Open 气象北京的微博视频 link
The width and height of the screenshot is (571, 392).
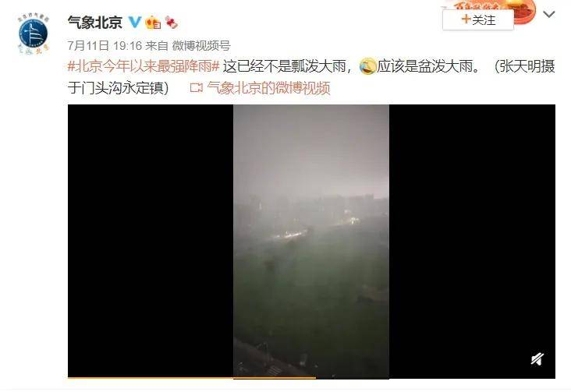click(x=268, y=88)
